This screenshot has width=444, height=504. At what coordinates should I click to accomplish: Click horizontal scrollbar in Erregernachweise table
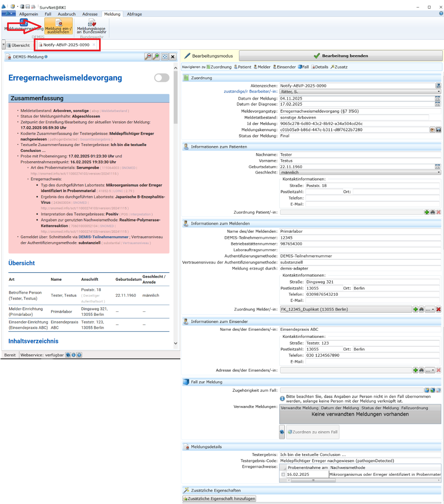pyautogui.click(x=313, y=480)
